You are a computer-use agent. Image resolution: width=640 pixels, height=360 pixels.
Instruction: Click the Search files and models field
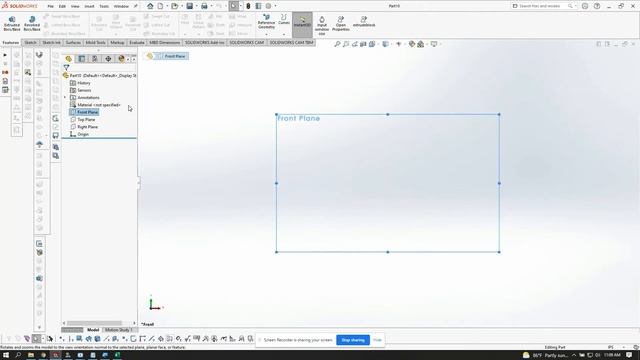click(x=543, y=6)
